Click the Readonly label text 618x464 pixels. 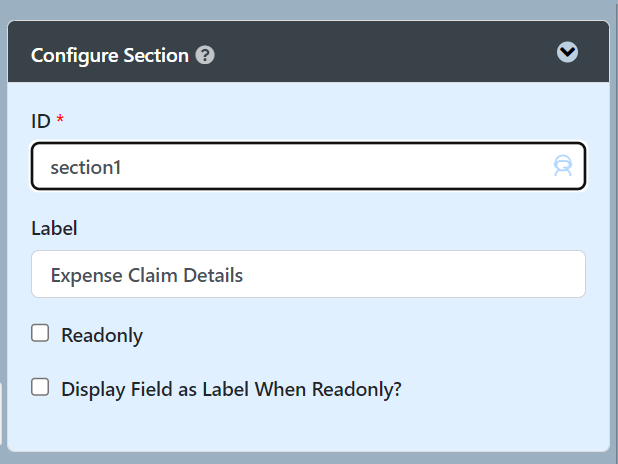102,336
